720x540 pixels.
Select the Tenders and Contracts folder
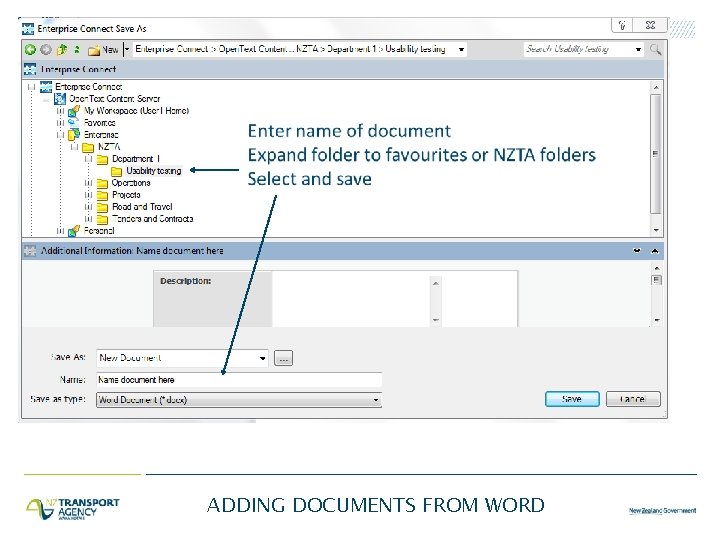[152, 219]
